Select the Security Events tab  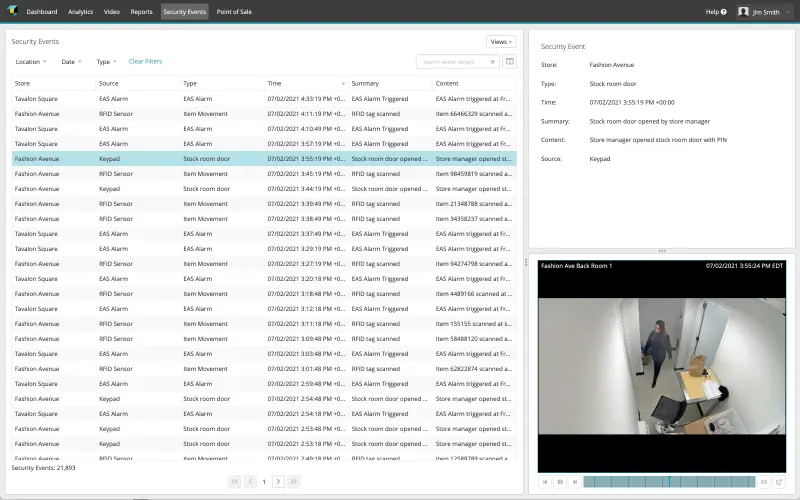pos(185,12)
